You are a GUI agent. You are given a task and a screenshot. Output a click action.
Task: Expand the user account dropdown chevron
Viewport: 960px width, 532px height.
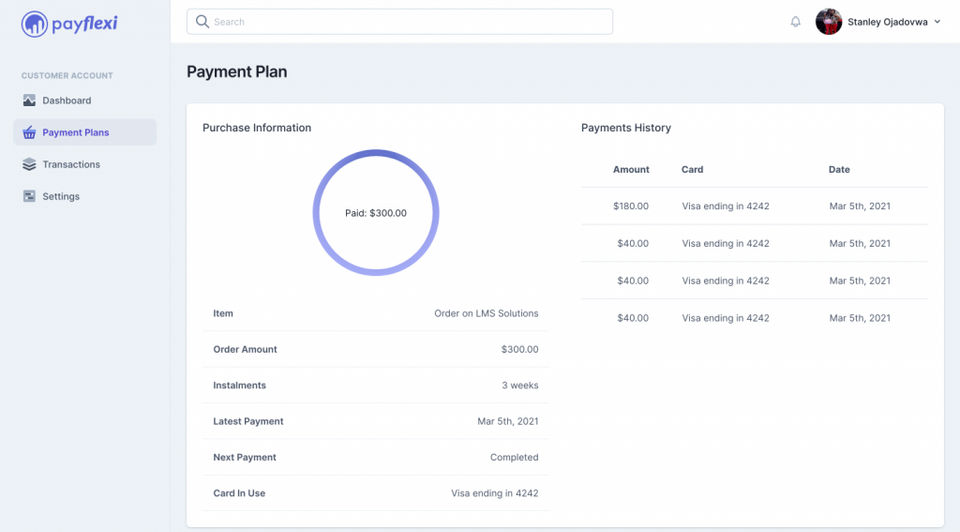point(937,22)
